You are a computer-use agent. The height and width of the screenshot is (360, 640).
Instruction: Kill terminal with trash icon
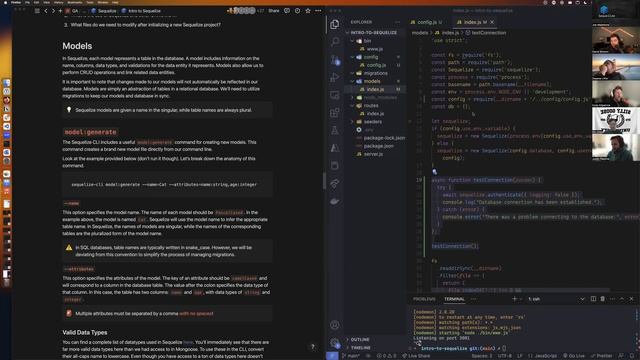click(x=602, y=299)
